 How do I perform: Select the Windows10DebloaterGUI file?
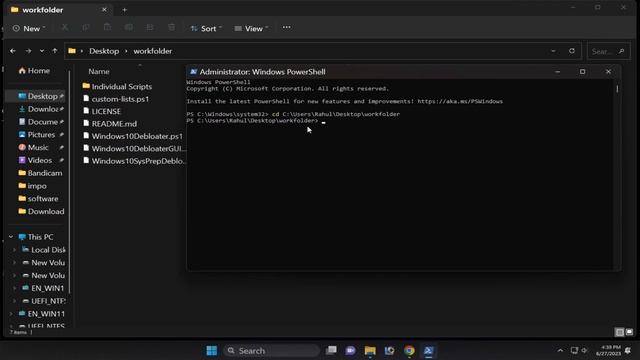pos(134,149)
